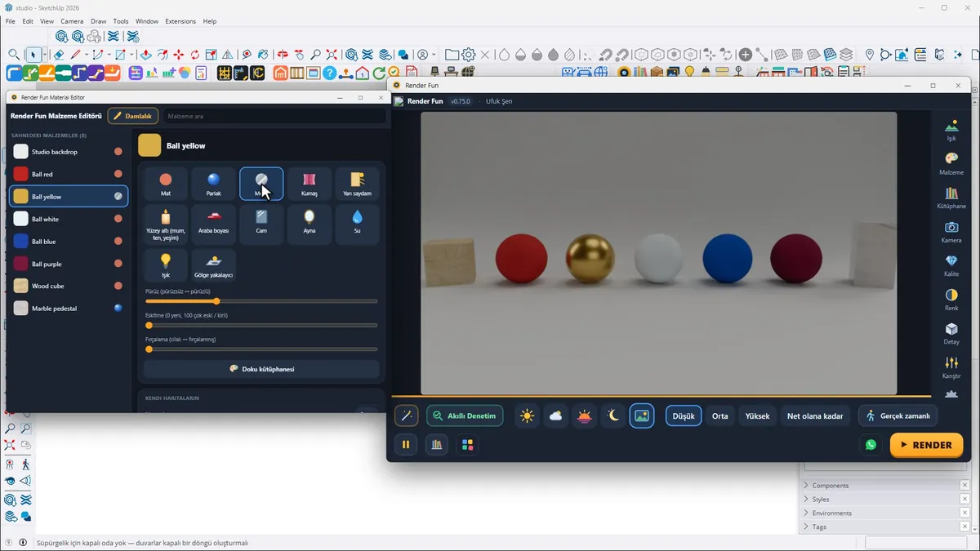The image size is (980, 551).
Task: Open the Işık lighting panel in Render Fun sidebar
Action: (x=951, y=131)
